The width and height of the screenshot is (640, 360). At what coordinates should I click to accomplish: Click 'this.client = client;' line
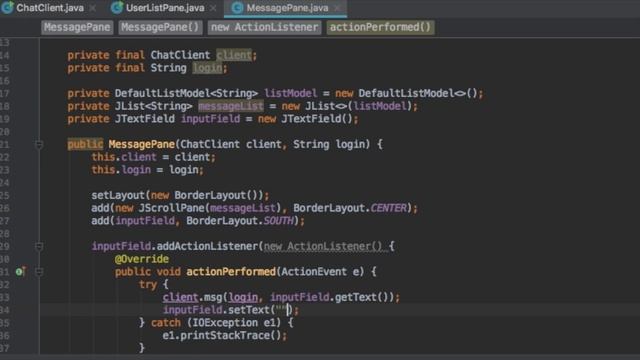[153, 157]
